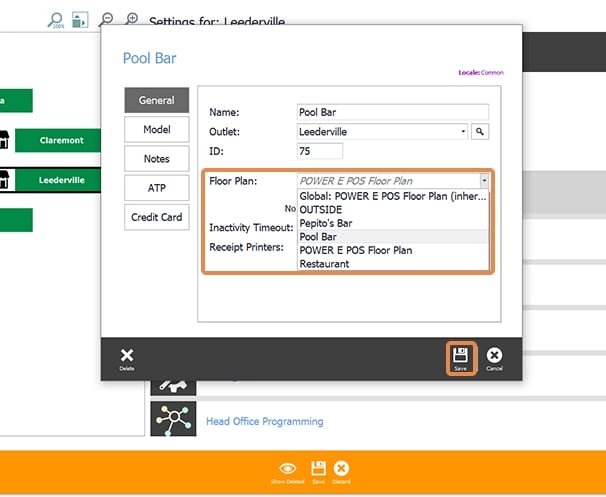Screen dimensions: 606x497
Task: Select the Leederville outlet button
Action: point(58,180)
